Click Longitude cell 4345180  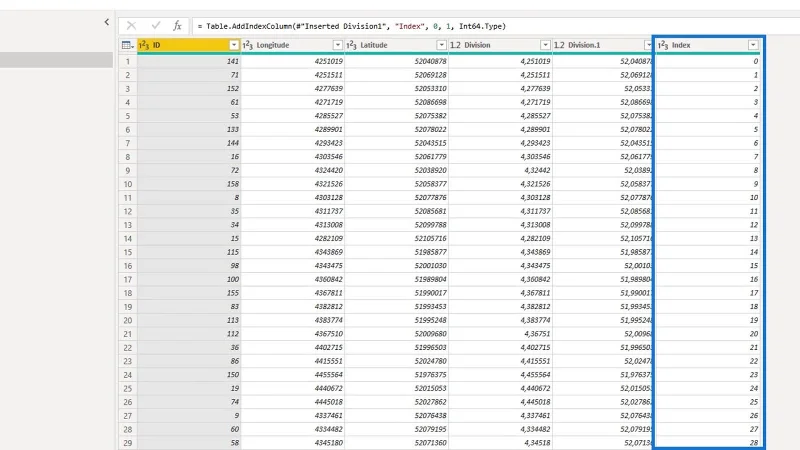293,443
